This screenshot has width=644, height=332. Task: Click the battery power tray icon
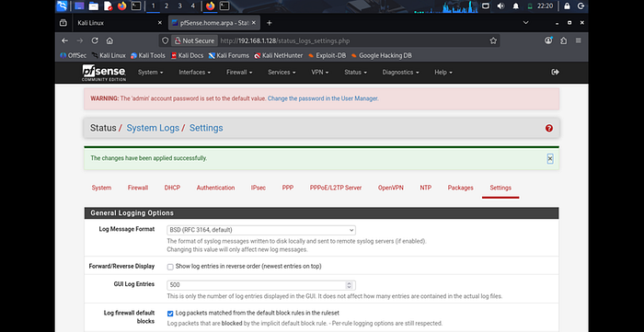530,6
